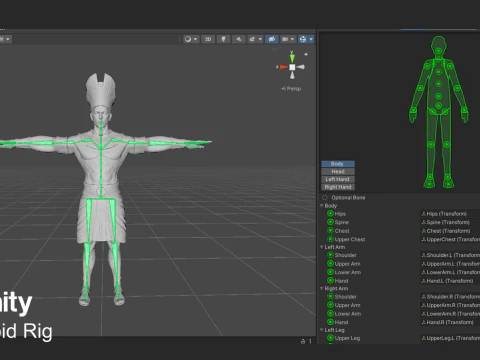The height and width of the screenshot is (360, 480).
Task: Toggle scene lighting bulb icon
Action: click(x=223, y=39)
